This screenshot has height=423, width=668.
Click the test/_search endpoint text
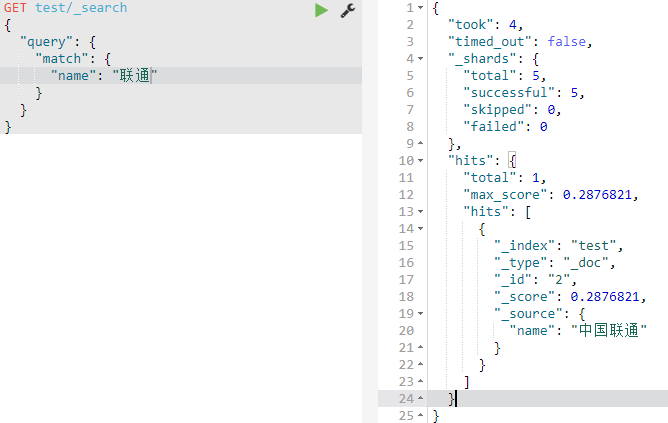[x=81, y=8]
